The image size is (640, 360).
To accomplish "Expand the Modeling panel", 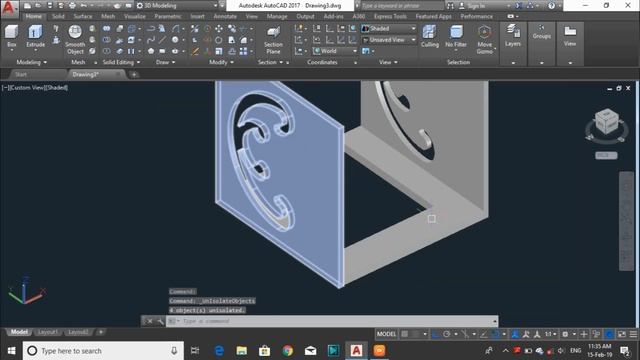I will coord(32,62).
